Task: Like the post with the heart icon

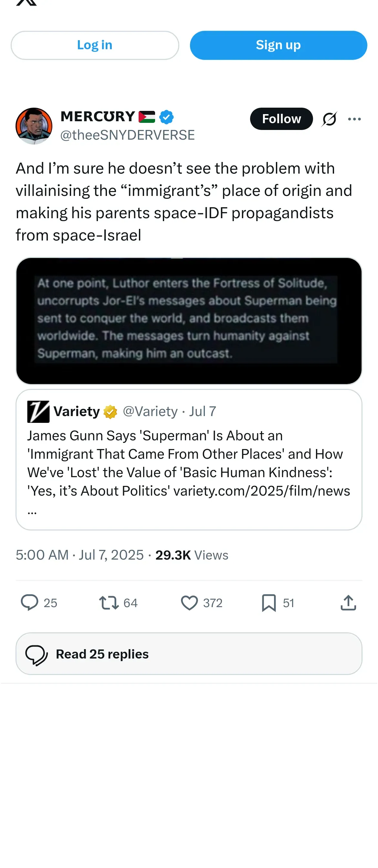Action: pyautogui.click(x=189, y=603)
